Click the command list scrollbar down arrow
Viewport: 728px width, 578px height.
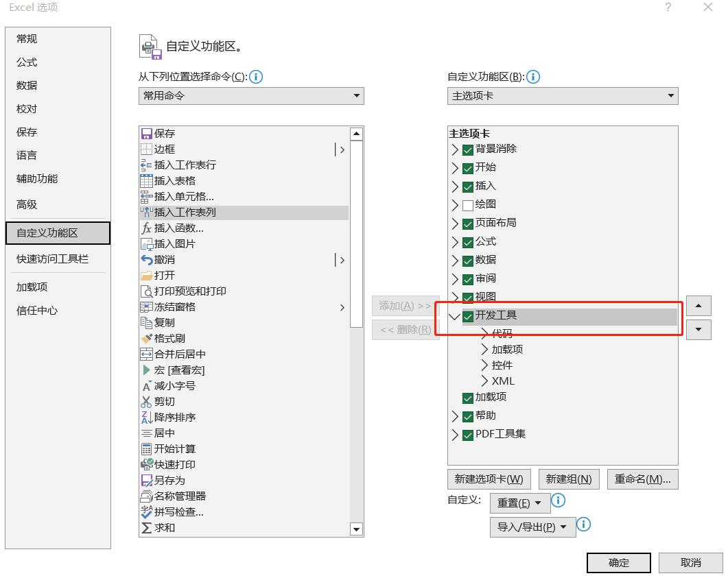(357, 529)
